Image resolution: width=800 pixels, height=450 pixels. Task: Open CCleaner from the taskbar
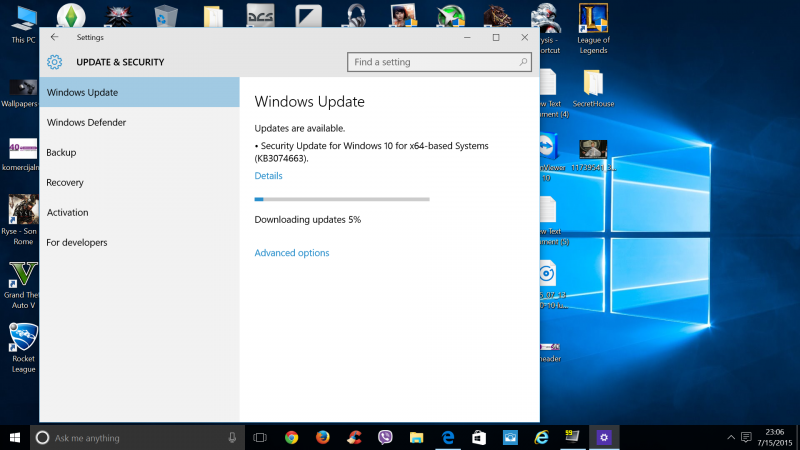tap(354, 438)
